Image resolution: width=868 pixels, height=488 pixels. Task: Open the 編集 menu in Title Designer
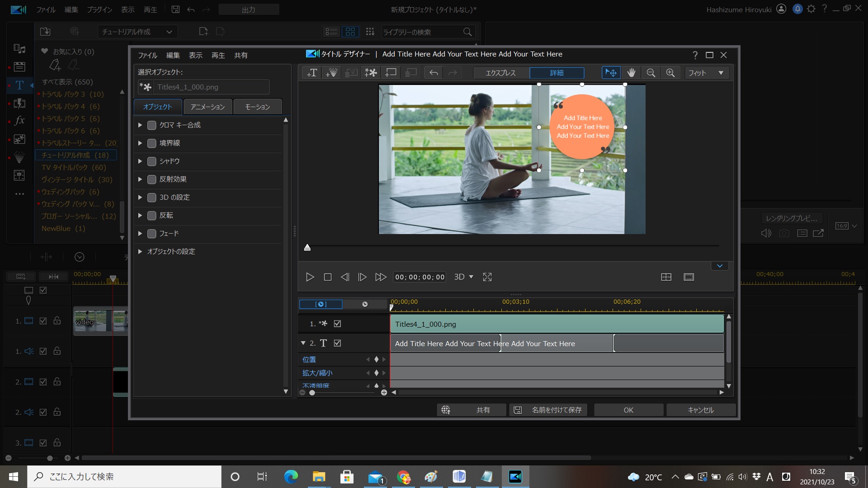(173, 55)
